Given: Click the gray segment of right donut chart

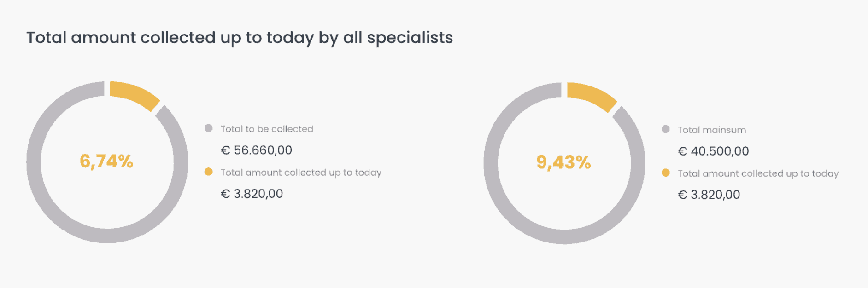Looking at the screenshot, I should [x=491, y=163].
